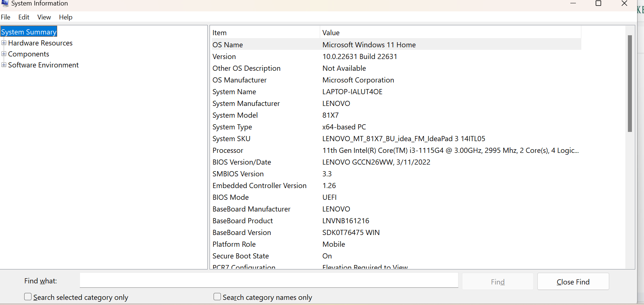Select the System Manufacturer row

[396, 103]
